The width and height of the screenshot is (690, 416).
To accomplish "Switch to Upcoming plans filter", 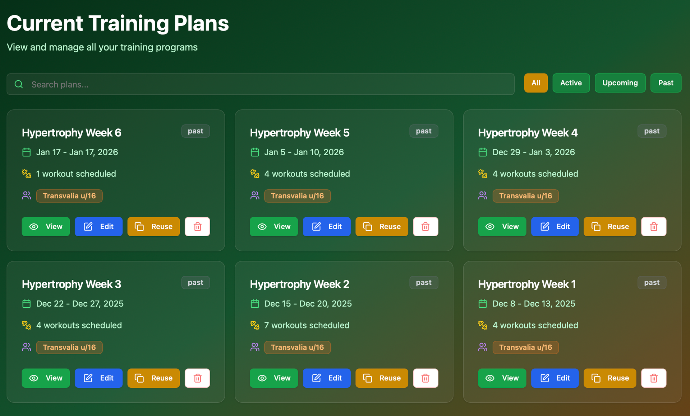I will point(620,83).
